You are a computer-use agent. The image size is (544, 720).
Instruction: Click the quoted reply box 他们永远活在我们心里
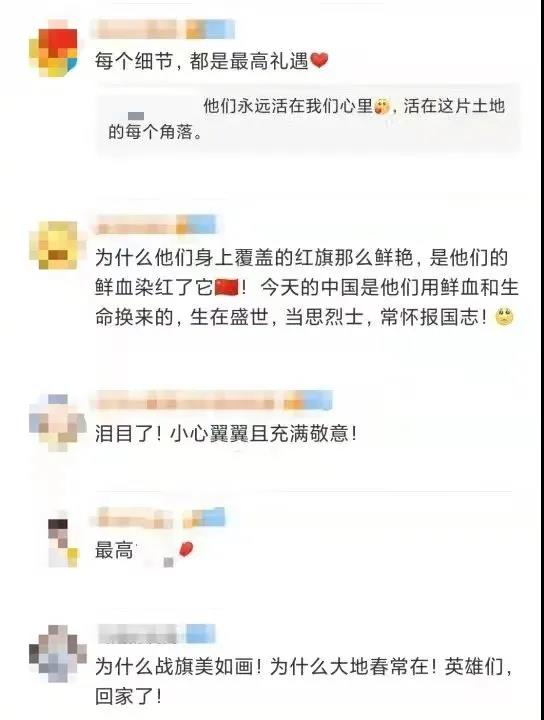(x=308, y=119)
